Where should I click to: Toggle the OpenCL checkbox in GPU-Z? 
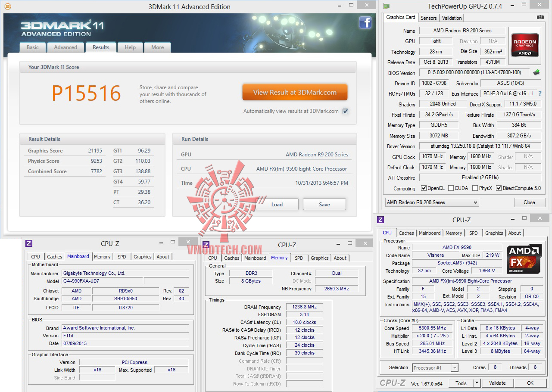tap(424, 188)
